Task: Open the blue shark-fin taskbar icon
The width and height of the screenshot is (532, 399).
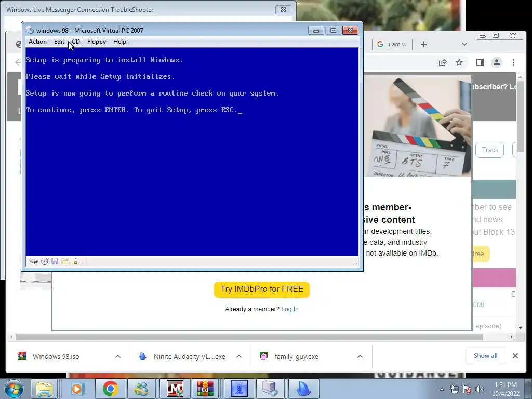Action: click(x=303, y=389)
